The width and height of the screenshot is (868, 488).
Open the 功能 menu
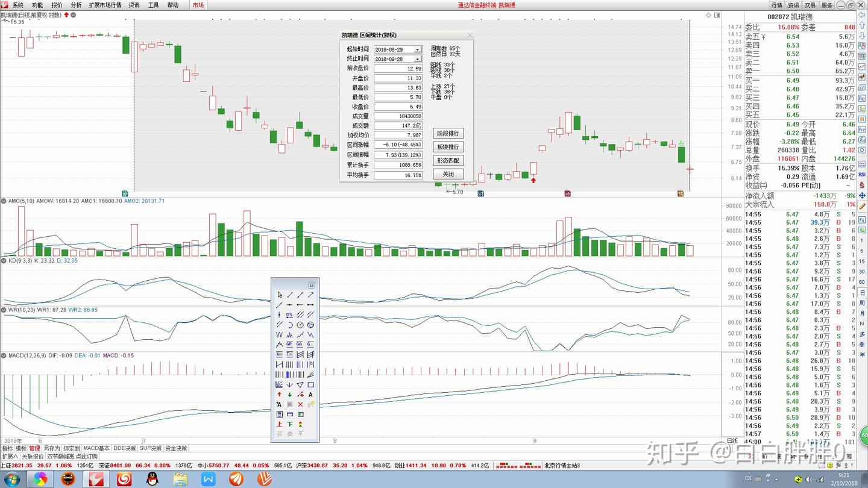37,5
